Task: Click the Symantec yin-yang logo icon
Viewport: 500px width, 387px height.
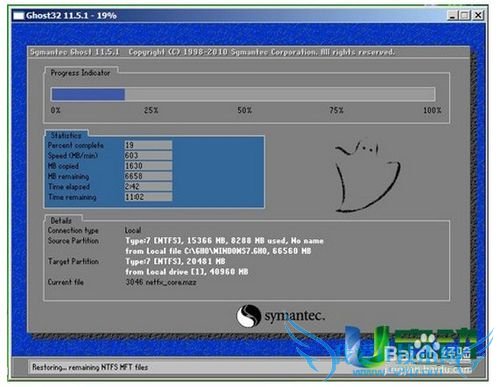Action: 249,316
